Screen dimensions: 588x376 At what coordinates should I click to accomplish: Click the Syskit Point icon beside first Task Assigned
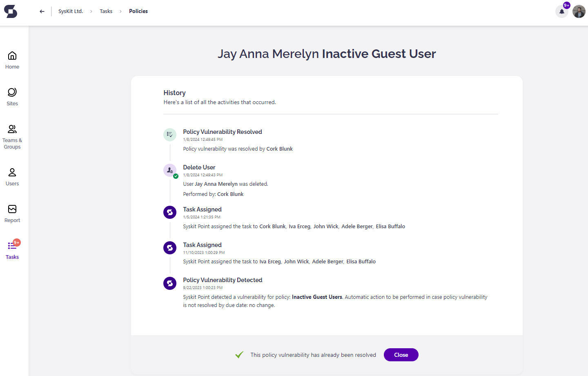click(170, 212)
